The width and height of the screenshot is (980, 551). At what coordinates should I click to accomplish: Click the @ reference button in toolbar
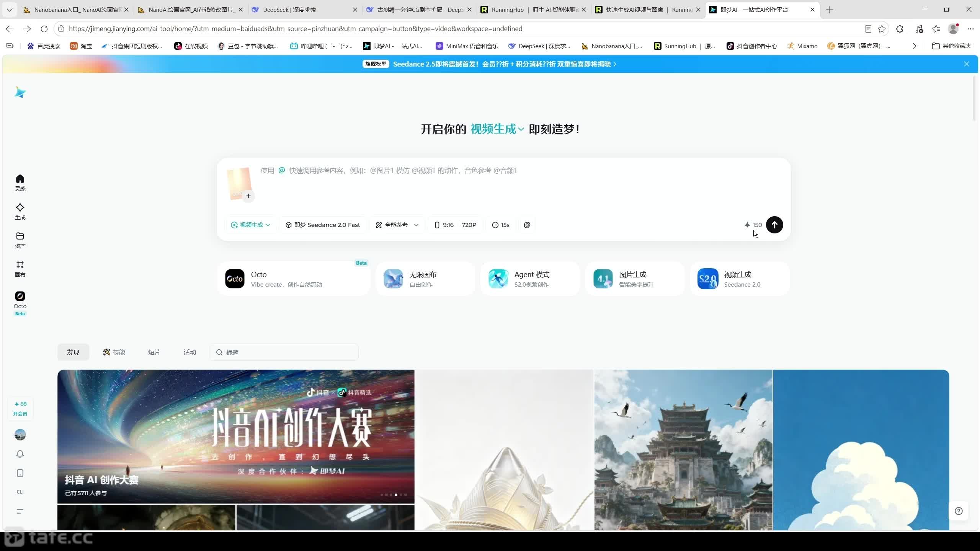click(527, 225)
